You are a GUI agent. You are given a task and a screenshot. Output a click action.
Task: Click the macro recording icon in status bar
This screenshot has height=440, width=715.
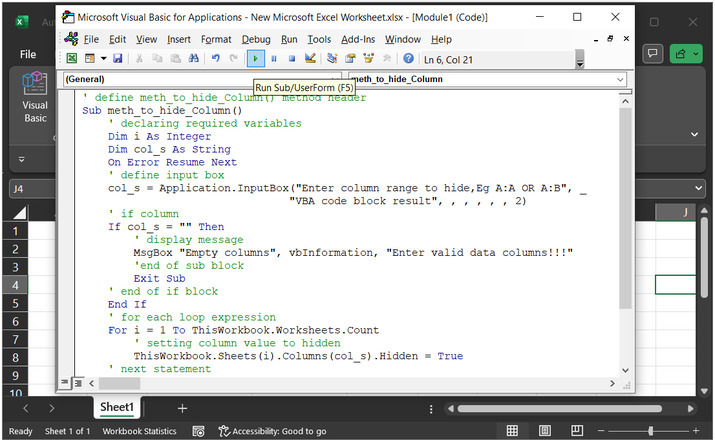click(x=198, y=431)
